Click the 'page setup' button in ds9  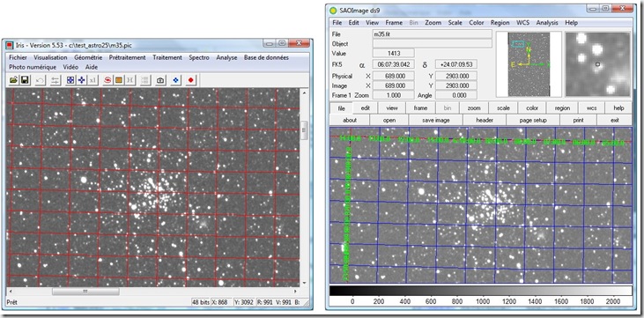533,120
